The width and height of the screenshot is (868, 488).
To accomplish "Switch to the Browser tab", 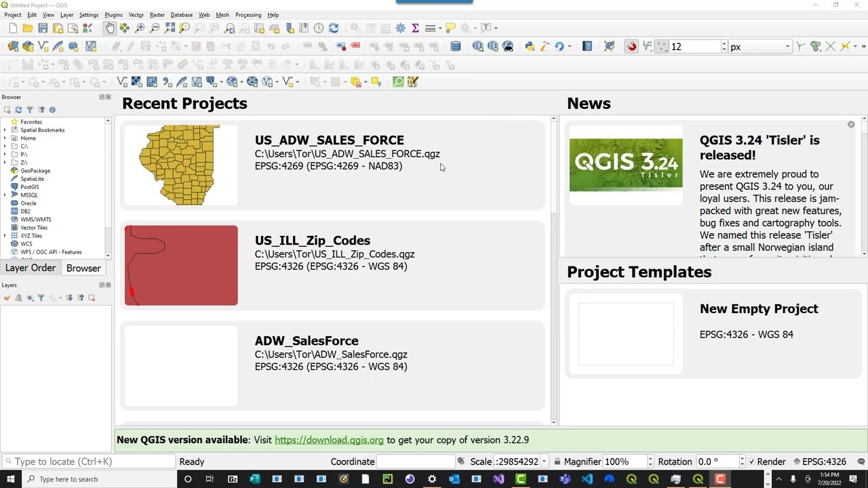I will [83, 268].
